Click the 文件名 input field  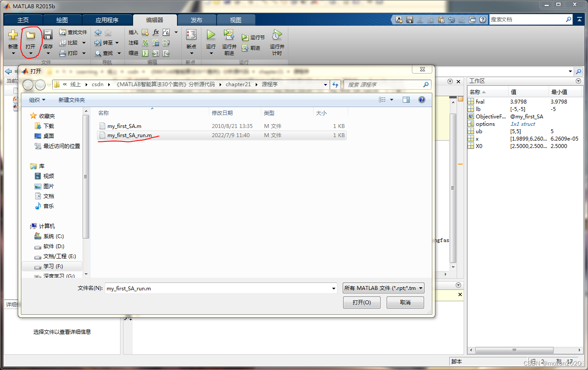pyautogui.click(x=217, y=288)
